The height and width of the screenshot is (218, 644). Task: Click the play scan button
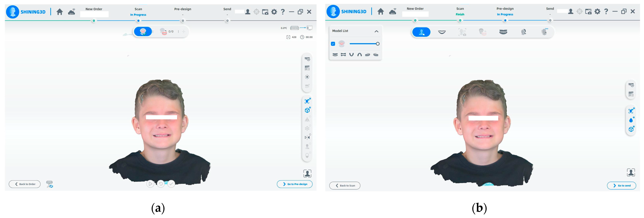pyautogui.click(x=150, y=184)
